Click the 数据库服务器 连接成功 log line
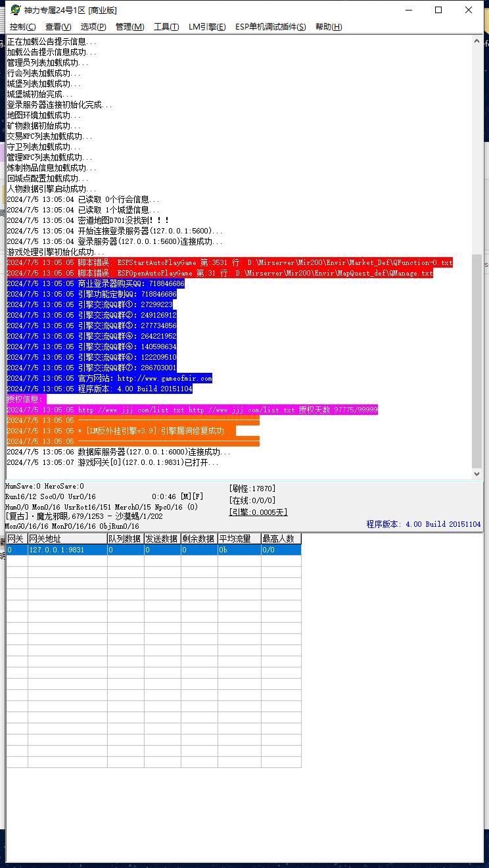The image size is (489, 868). [x=118, y=452]
